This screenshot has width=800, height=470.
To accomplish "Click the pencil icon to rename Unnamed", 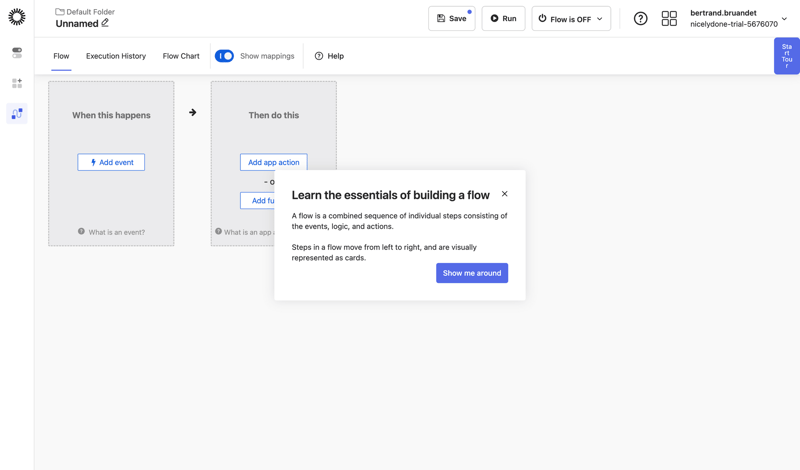I will (105, 23).
